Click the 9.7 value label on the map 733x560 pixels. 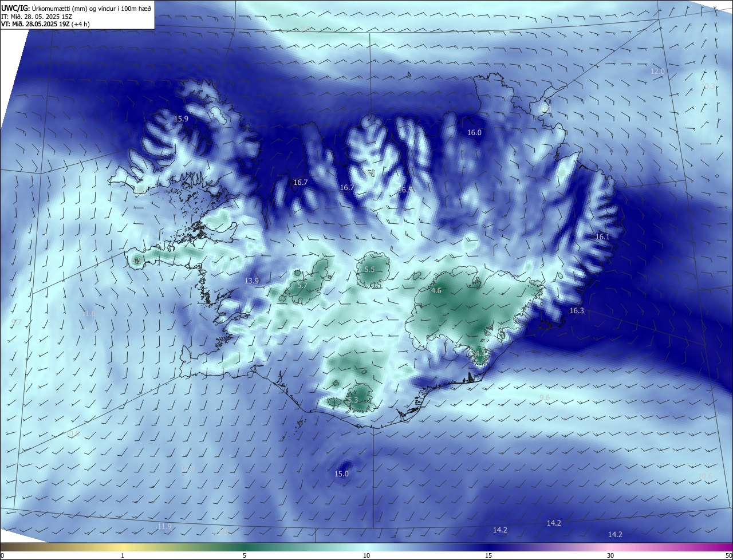coord(17,322)
